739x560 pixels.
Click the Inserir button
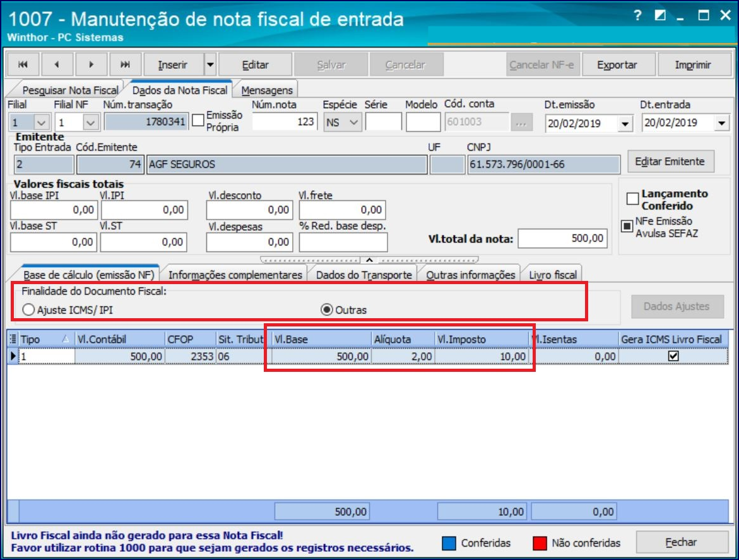(173, 64)
